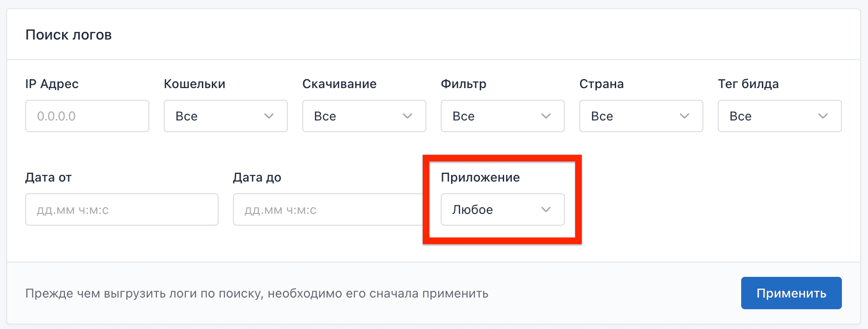Click the Тег билда dropdown chevron
The image size is (868, 329).
[x=823, y=116]
